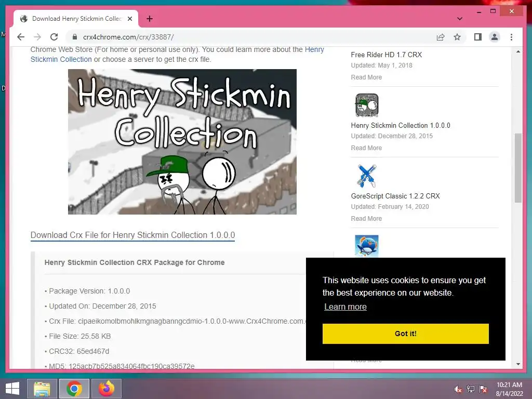Click the page scrollbar thumb
Screen dimensions: 532x399
(x=518, y=168)
